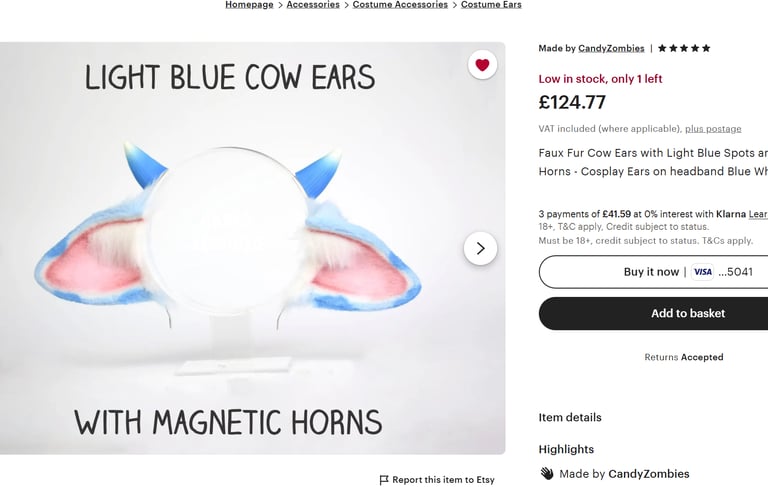
Task: Open Costume Ears breadcrumb
Action: 491,4
